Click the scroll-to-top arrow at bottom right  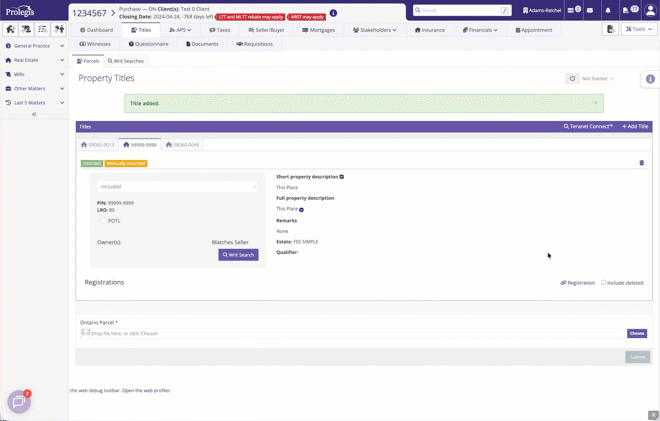click(653, 415)
